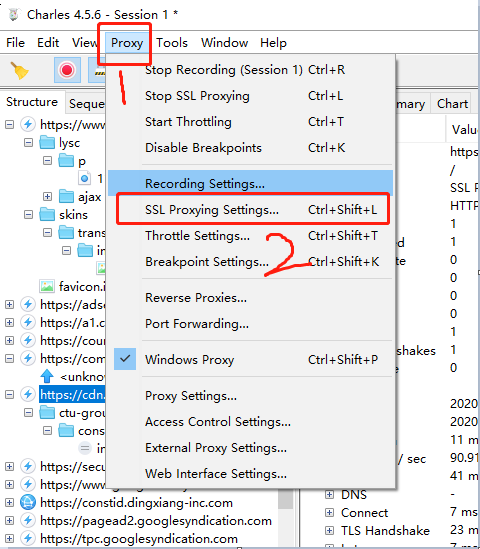Screen dimensions: 480x549
Task: Click the broom clear session icon
Action: (x=19, y=70)
